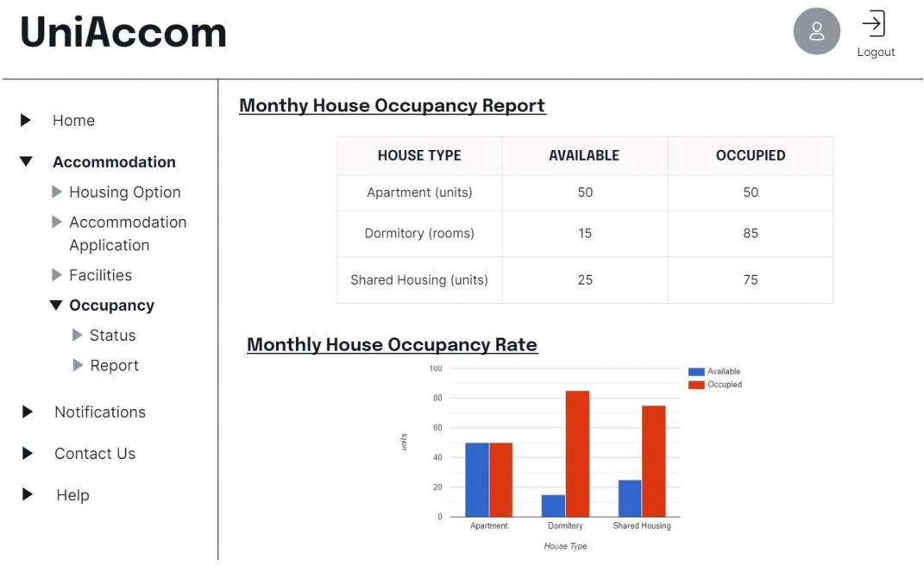The height and width of the screenshot is (566, 924).
Task: Go to Notifications in sidebar
Action: click(100, 412)
